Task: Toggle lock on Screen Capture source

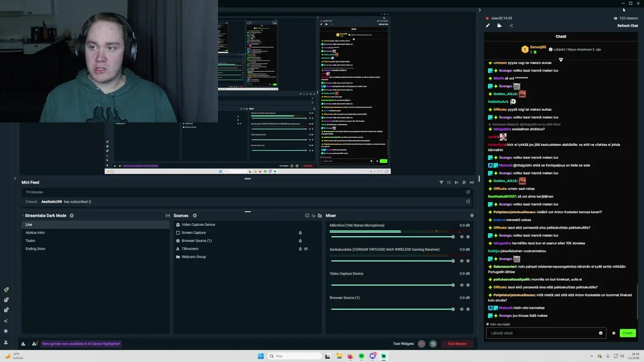Action: (300, 233)
